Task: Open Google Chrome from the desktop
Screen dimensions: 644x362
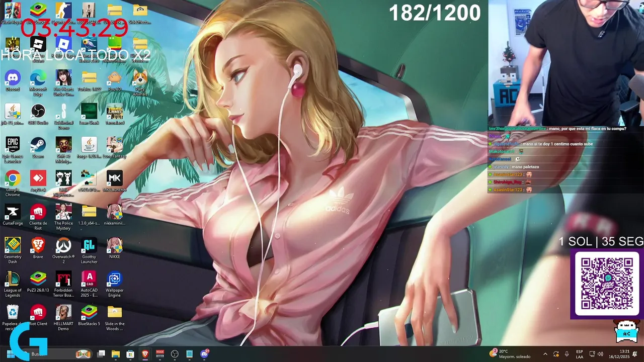Action: [13, 184]
